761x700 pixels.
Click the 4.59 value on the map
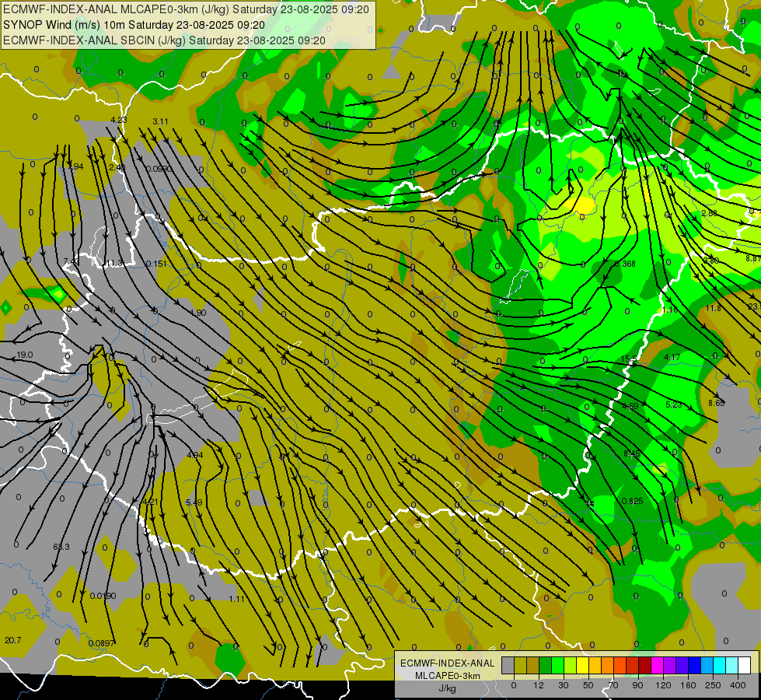[x=630, y=406]
